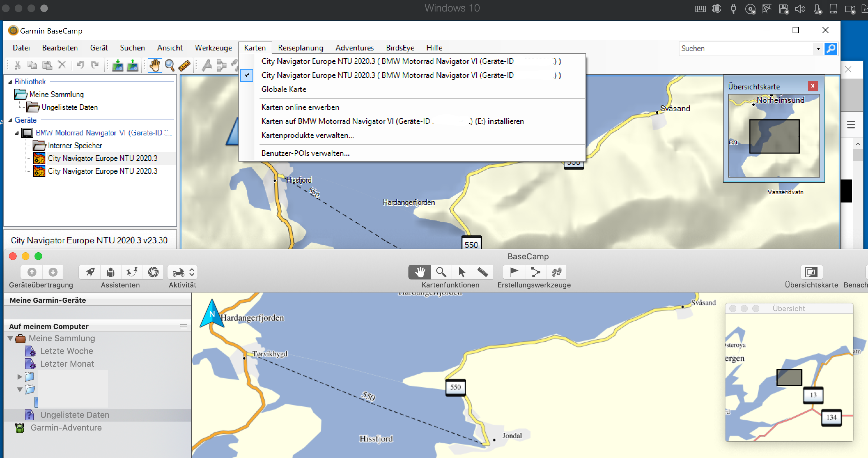The width and height of the screenshot is (868, 458).
Task: Click the Mac Übersicht overview map thumbnail
Action: tap(789, 377)
